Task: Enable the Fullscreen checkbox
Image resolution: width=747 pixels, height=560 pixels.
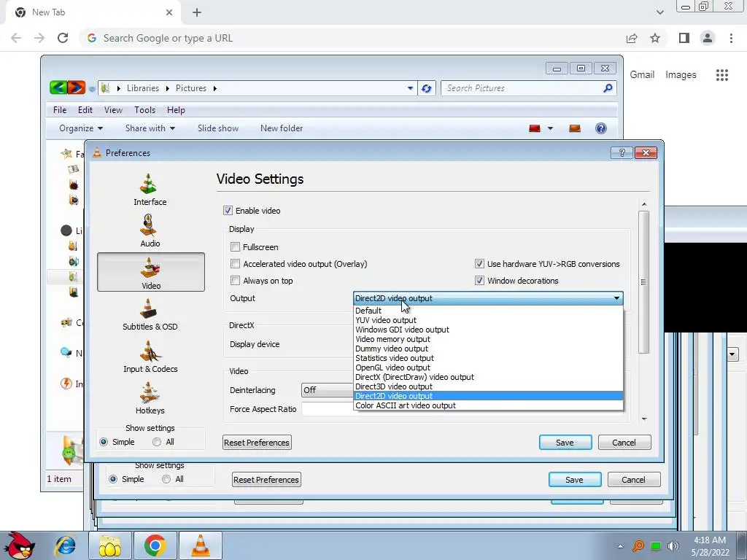Action: (235, 246)
